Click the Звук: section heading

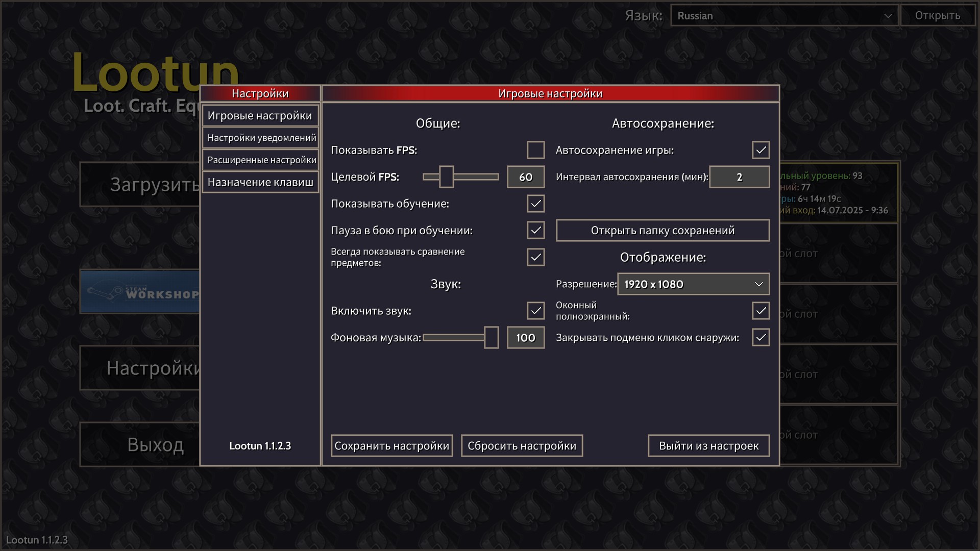coord(446,284)
